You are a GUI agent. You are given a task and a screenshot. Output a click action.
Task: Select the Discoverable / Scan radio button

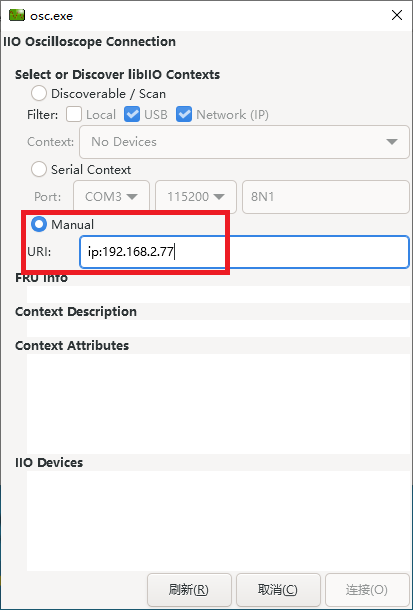click(39, 94)
